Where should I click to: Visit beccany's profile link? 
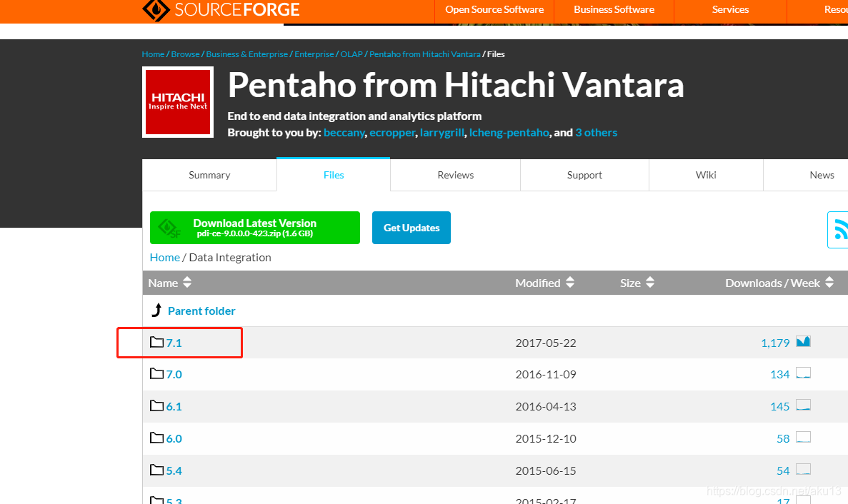tap(344, 132)
